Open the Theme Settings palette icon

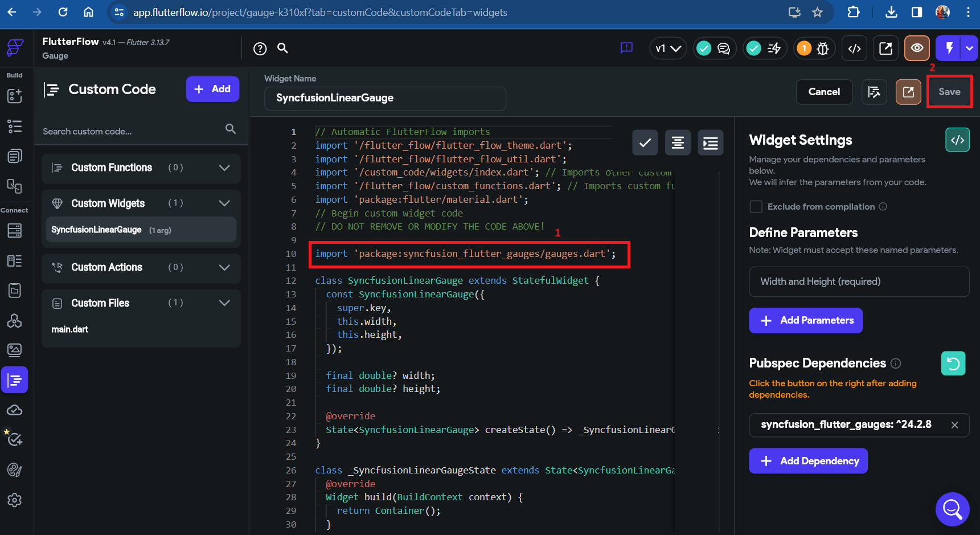pyautogui.click(x=14, y=470)
